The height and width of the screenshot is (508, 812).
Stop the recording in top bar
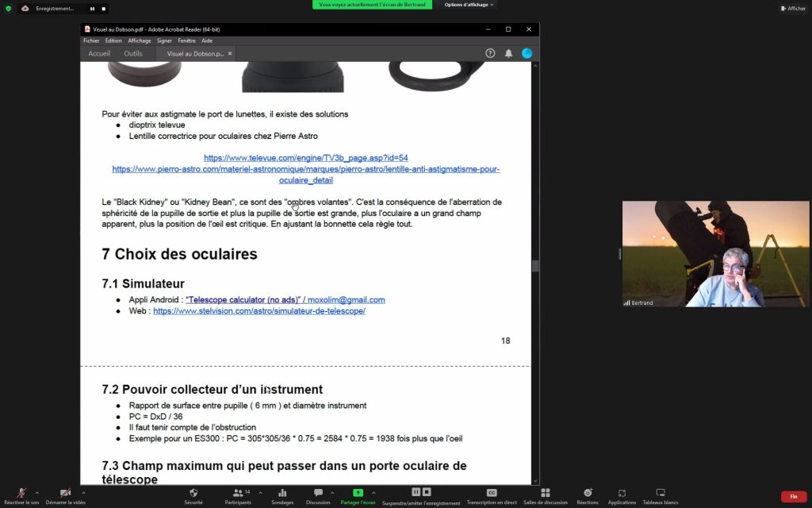pos(104,8)
